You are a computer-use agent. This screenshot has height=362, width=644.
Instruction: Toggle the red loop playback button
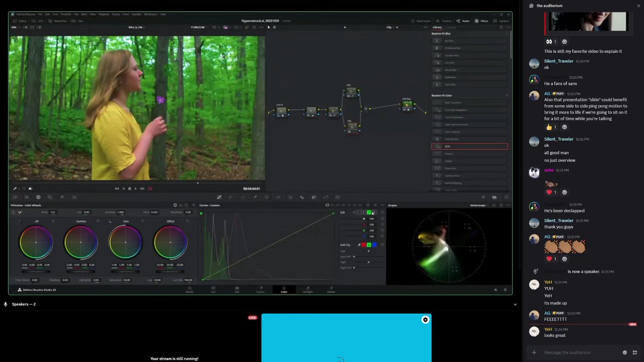[150, 189]
